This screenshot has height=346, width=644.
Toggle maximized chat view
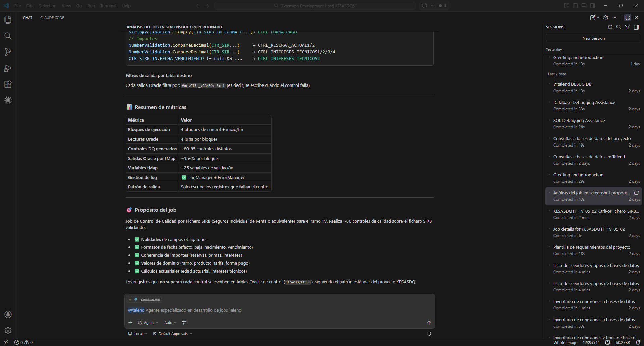pos(628,18)
